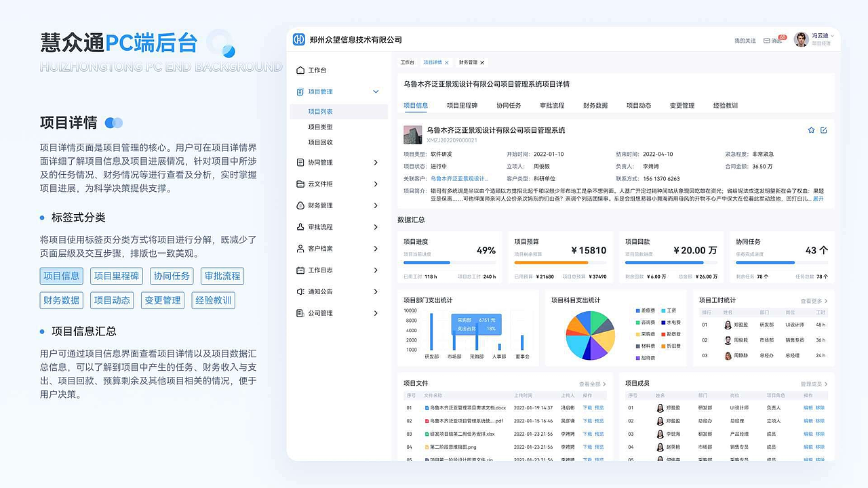Screen dimensions: 868x488
Task: Click 预览 for the pdf file row
Action: [599, 421]
